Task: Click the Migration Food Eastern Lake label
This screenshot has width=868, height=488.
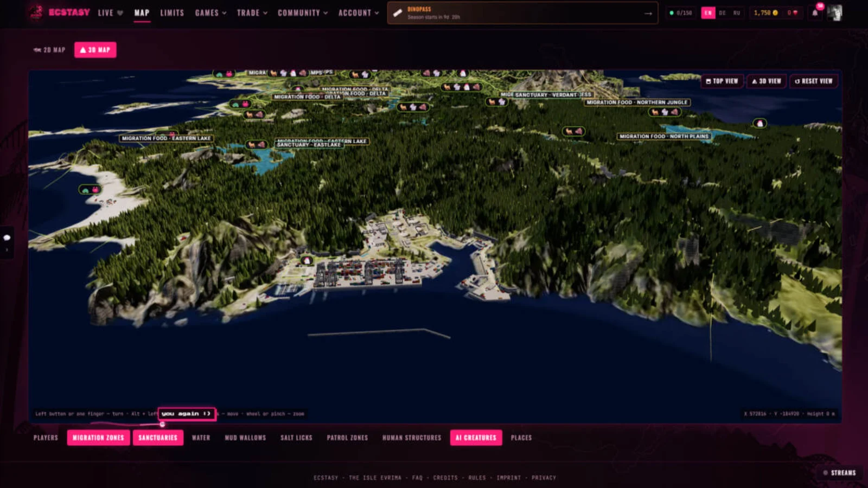Action: [166, 138]
